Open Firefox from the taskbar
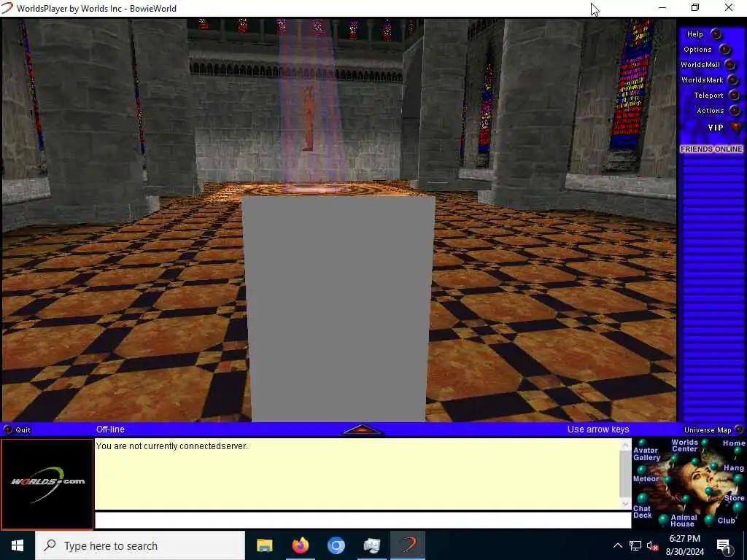This screenshot has height=560, width=747. click(300, 545)
